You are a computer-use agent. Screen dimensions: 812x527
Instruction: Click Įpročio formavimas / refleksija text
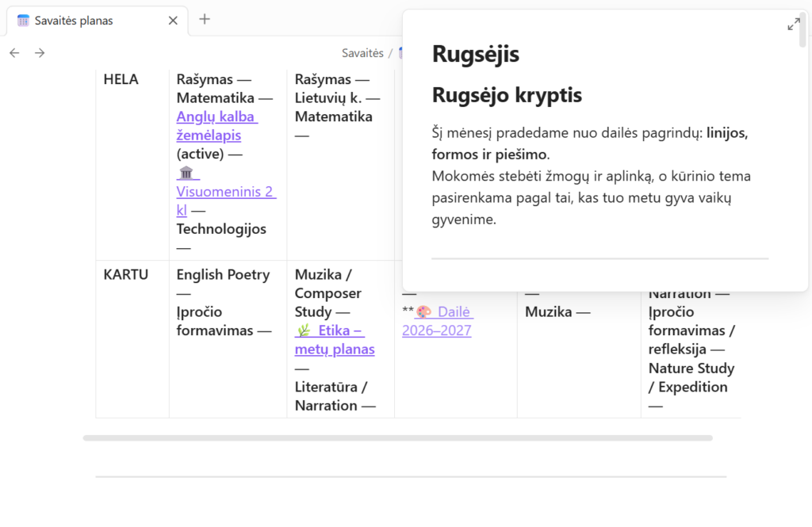point(691,330)
